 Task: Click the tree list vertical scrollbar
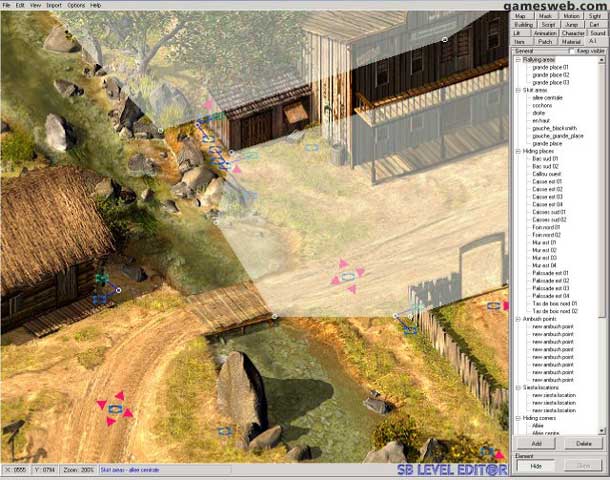602,200
